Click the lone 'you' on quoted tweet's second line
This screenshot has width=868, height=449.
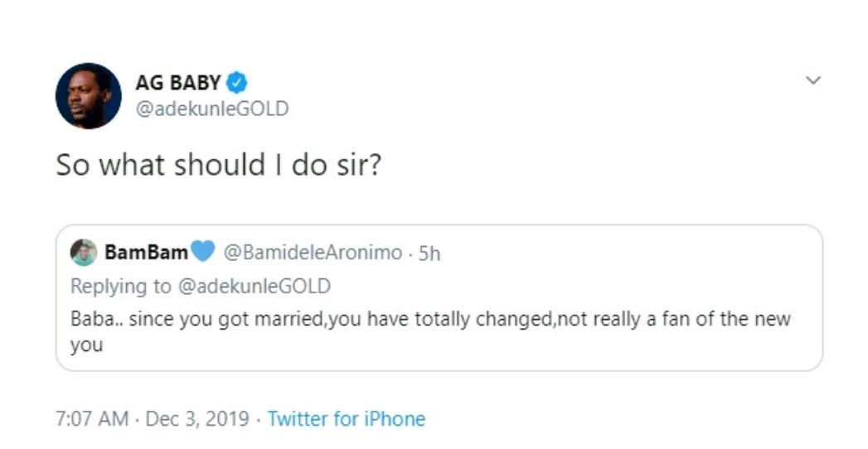86,345
